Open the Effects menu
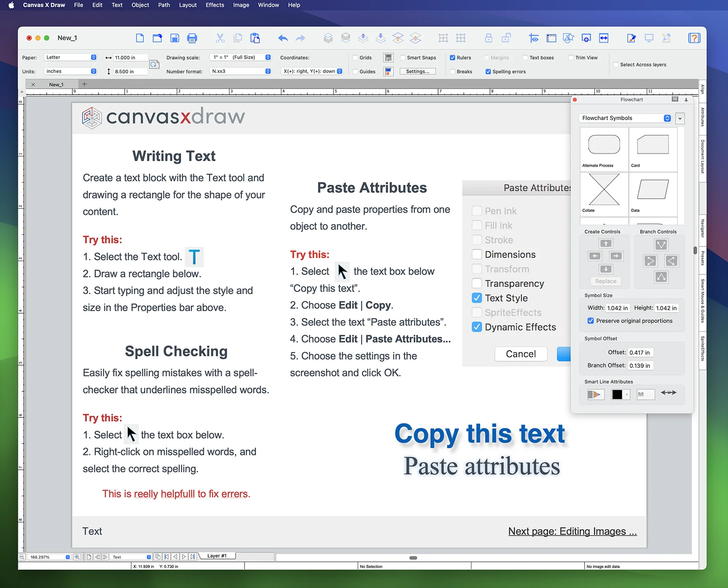Screen dimensions: 728x588 tap(215, 5)
